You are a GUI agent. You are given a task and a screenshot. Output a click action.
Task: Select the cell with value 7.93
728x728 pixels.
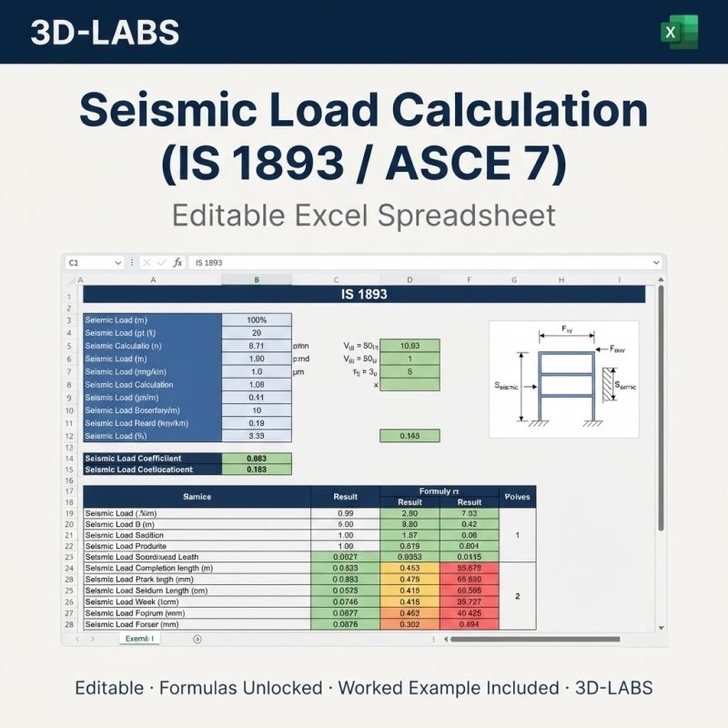click(x=469, y=513)
